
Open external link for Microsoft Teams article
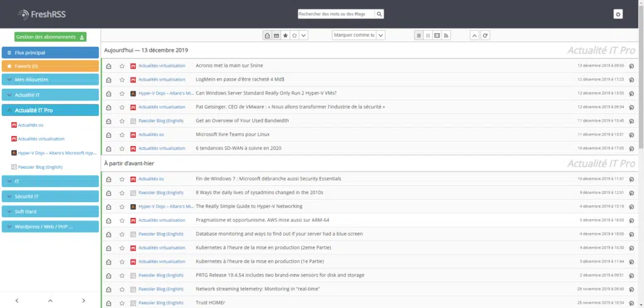coord(631,134)
